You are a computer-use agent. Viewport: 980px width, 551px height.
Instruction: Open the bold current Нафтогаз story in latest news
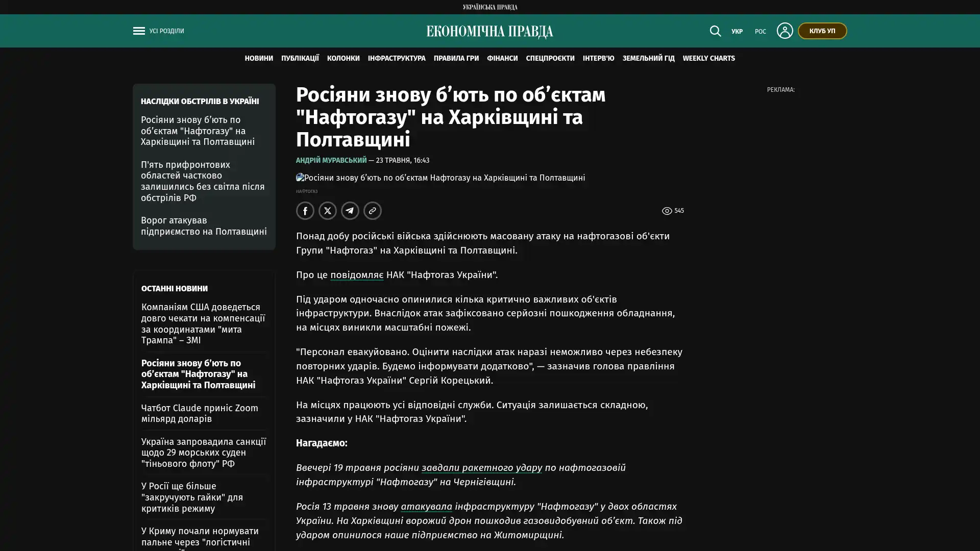198,374
